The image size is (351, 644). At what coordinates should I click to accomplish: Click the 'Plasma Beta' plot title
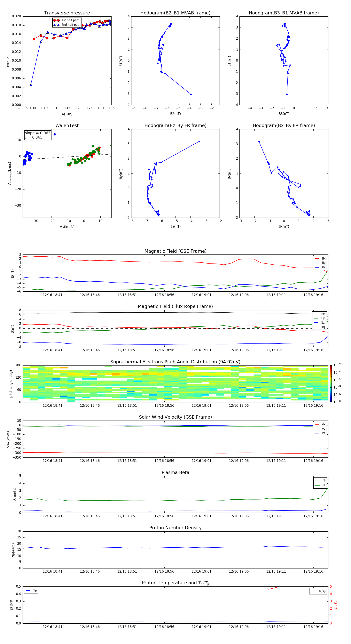click(x=175, y=473)
